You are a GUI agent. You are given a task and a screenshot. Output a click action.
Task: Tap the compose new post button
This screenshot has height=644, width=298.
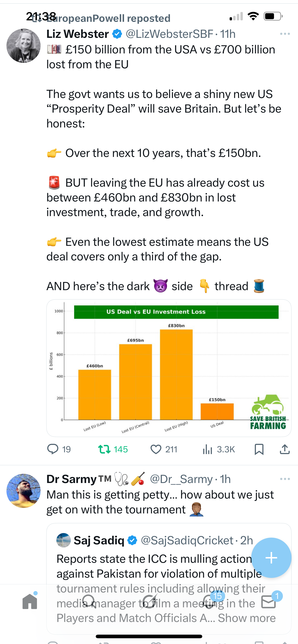coord(271,558)
